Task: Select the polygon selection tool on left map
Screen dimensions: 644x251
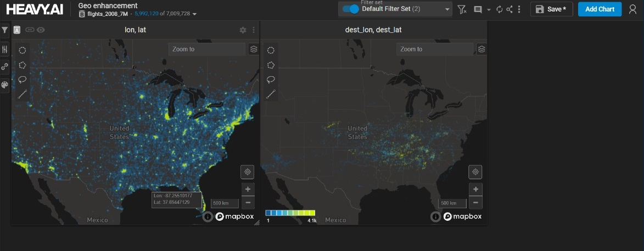Action: point(23,65)
